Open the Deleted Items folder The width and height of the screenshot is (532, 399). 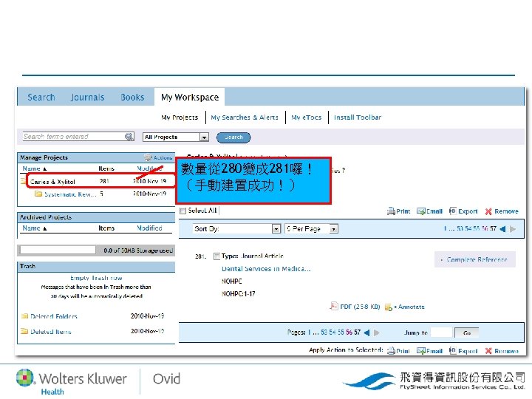(51, 332)
